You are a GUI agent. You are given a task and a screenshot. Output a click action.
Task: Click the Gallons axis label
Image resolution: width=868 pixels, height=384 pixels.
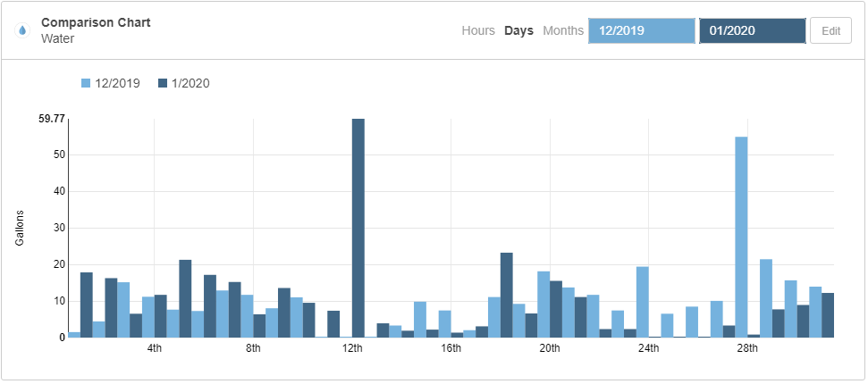19,228
